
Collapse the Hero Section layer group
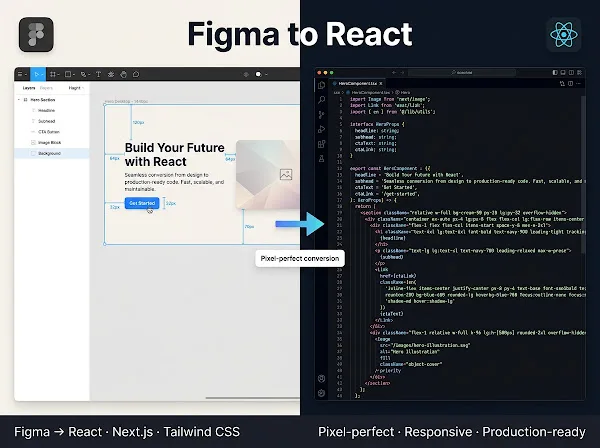(19, 99)
